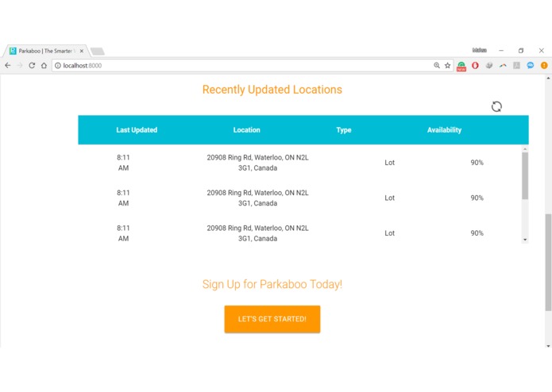Open the red O extension icon
The width and height of the screenshot is (552, 392).
(x=475, y=65)
